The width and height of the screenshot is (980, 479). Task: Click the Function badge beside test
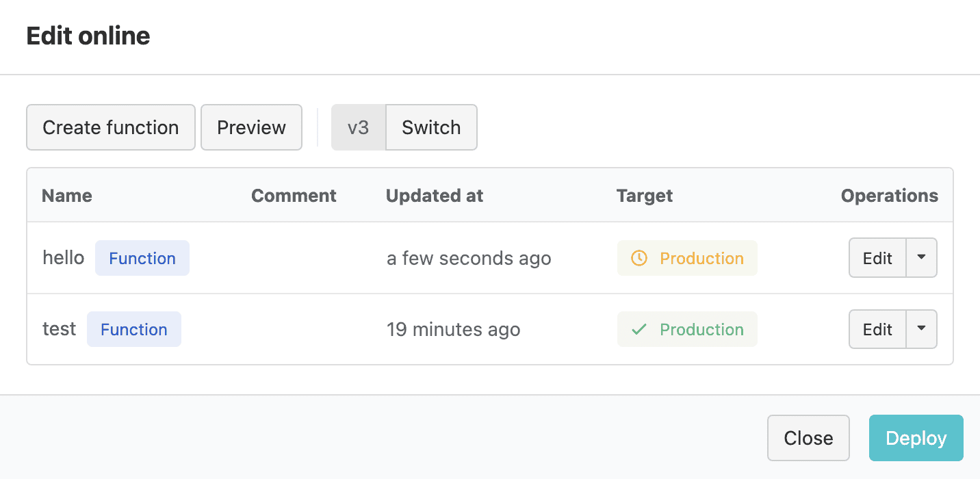click(134, 329)
